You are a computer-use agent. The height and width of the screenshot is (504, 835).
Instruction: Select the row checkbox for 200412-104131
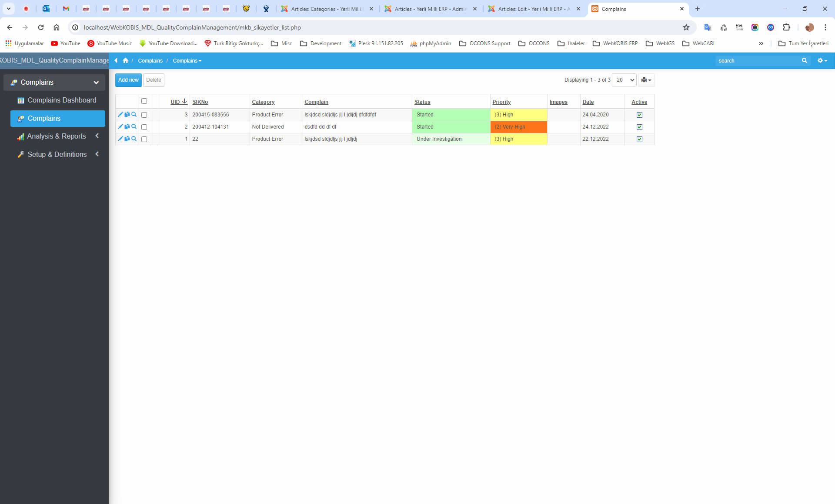(x=144, y=127)
